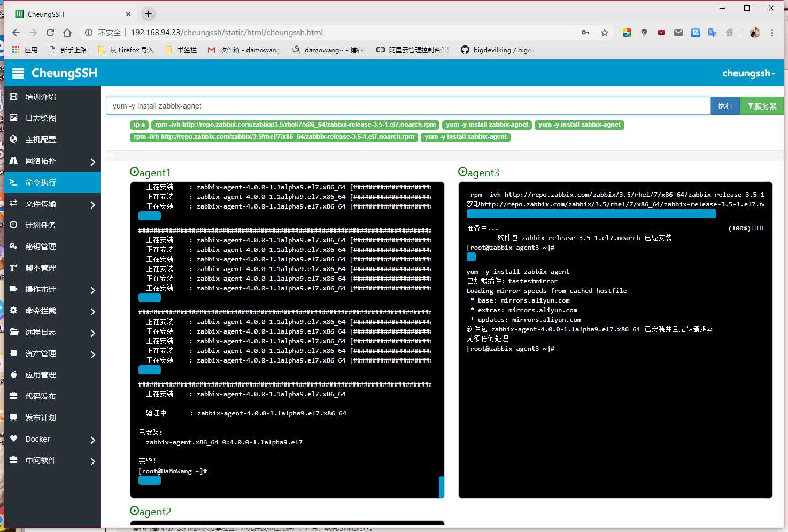Click the play icon next to agent3
The width and height of the screenshot is (788, 532).
pos(462,172)
